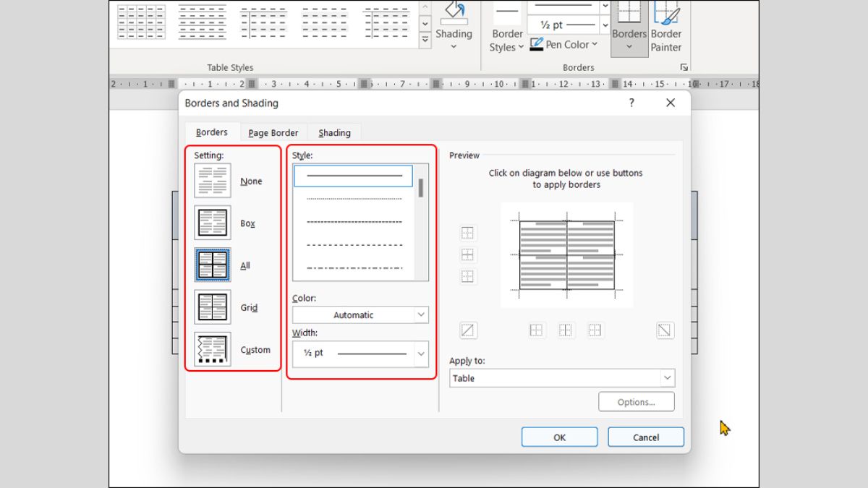
Task: Switch to the Shading tab
Action: click(x=334, y=133)
